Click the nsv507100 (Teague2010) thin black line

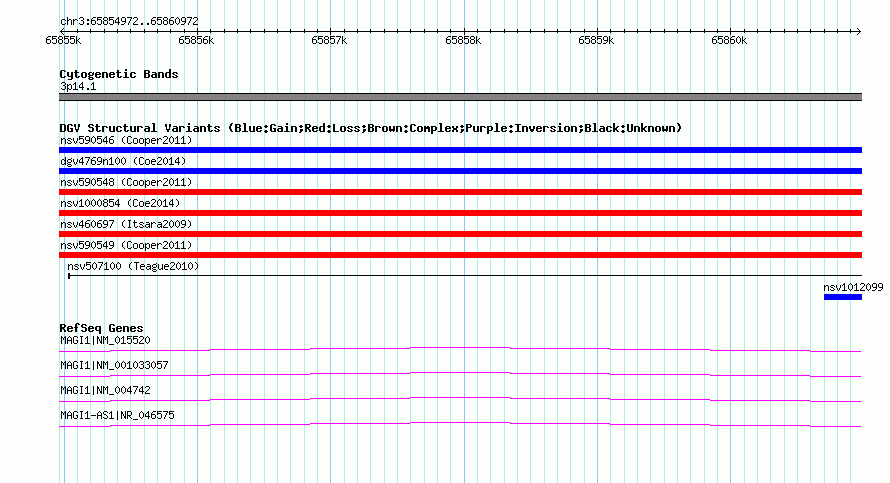[464, 276]
